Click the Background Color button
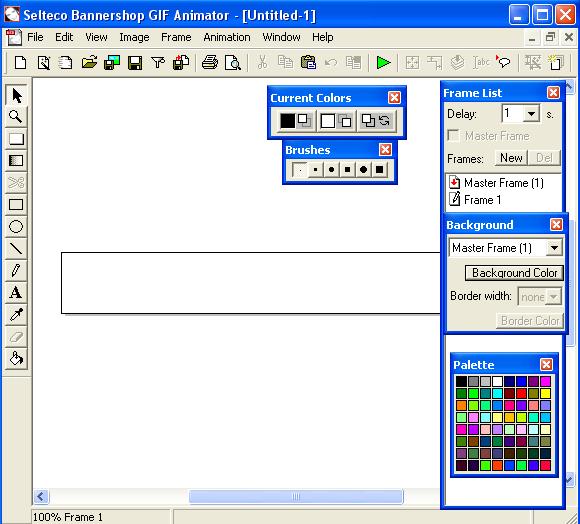The image size is (580, 524). point(514,273)
